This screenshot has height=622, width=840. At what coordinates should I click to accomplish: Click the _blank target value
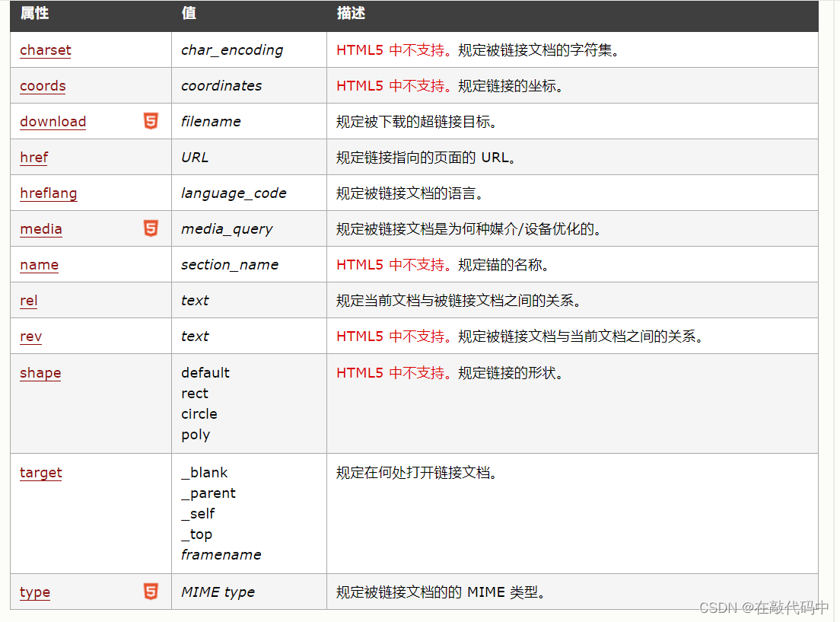click(205, 472)
